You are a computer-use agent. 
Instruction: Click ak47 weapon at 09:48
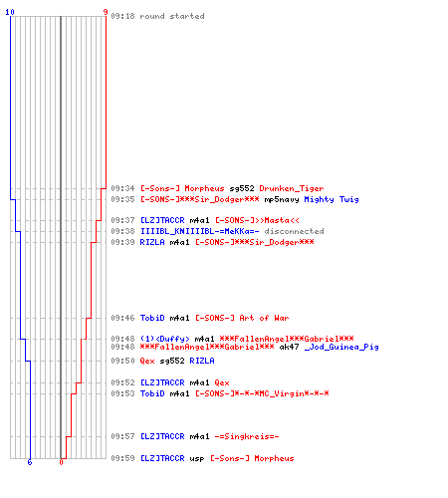[289, 347]
